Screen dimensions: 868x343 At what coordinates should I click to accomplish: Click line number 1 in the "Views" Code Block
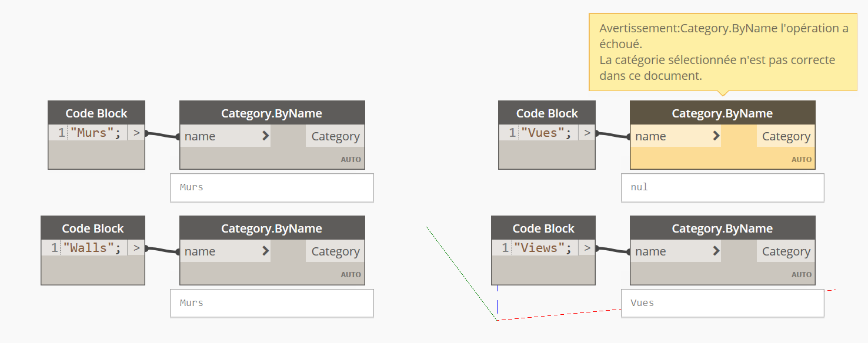[x=505, y=248]
